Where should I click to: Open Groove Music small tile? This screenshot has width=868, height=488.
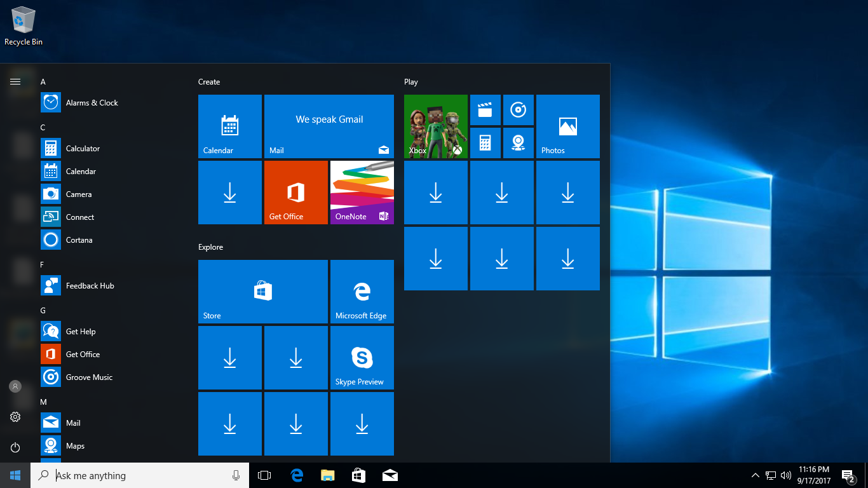[519, 110]
